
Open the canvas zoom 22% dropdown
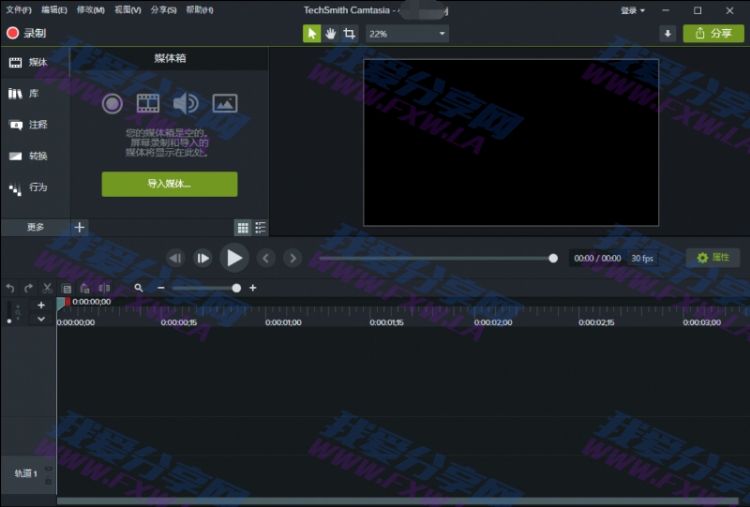pyautogui.click(x=408, y=33)
